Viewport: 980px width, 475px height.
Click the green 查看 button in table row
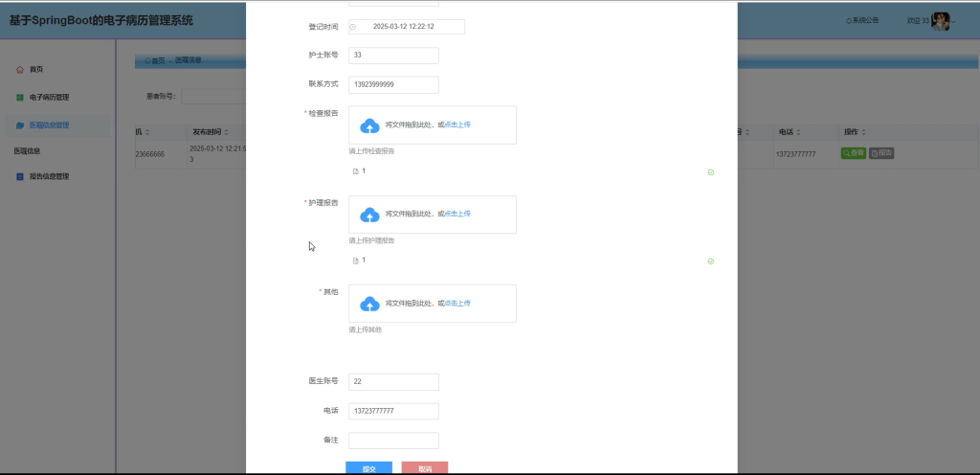853,153
